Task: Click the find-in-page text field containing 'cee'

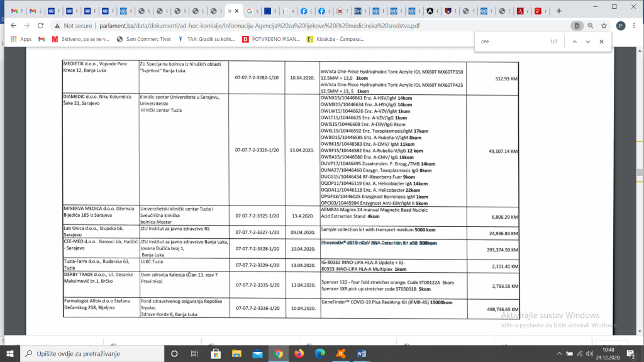Action: pyautogui.click(x=513, y=41)
